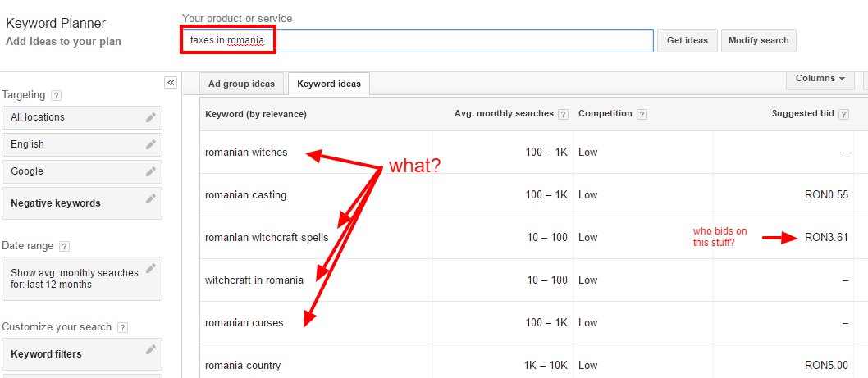This screenshot has width=868, height=378.
Task: Open the Keyword filters setting
Action: point(82,354)
